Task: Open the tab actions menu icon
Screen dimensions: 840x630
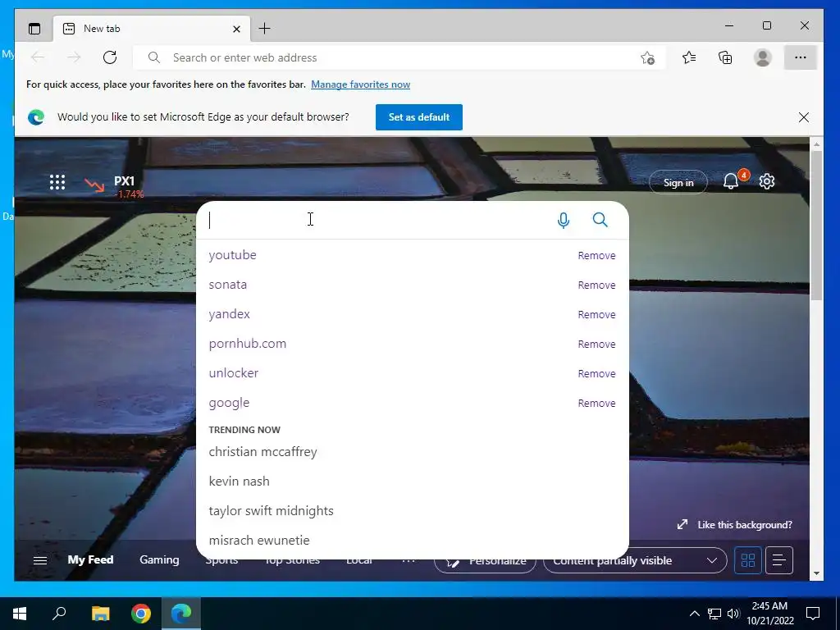Action: [x=34, y=29]
